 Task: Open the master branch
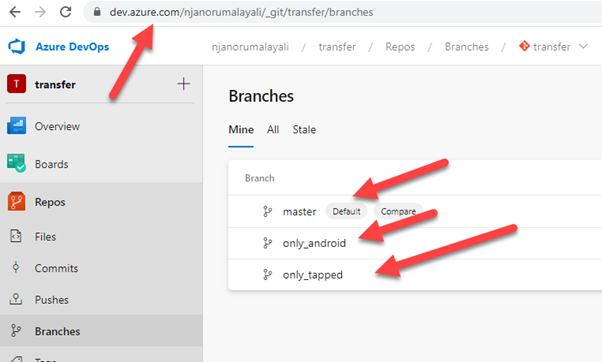point(299,212)
